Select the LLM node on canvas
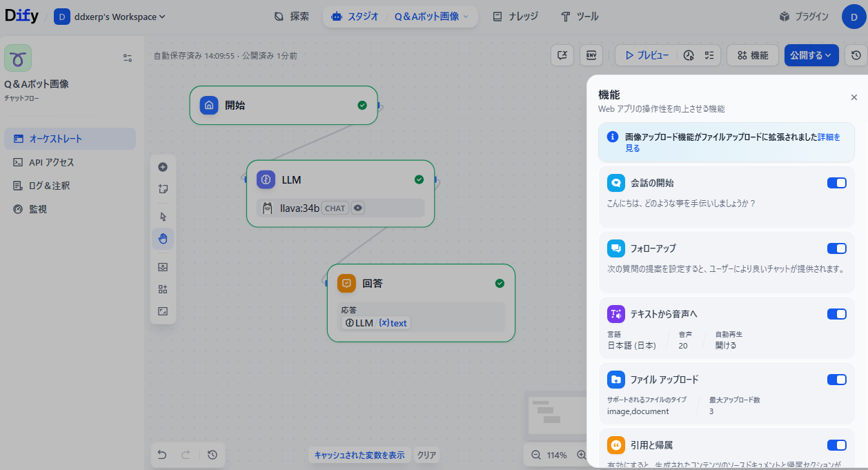Screen dimensions: 868x470 pyautogui.click(x=341, y=193)
